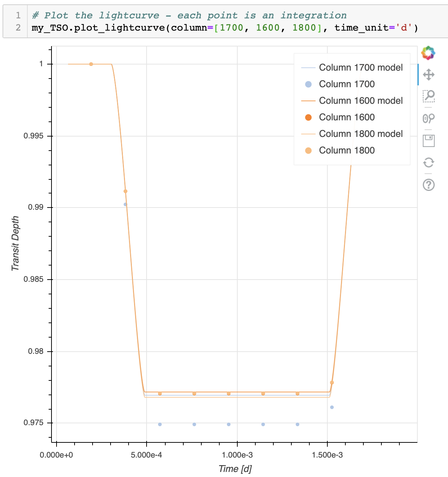Click x-axis tick label '1.500e-3'
The height and width of the screenshot is (477, 448).
pyautogui.click(x=327, y=455)
